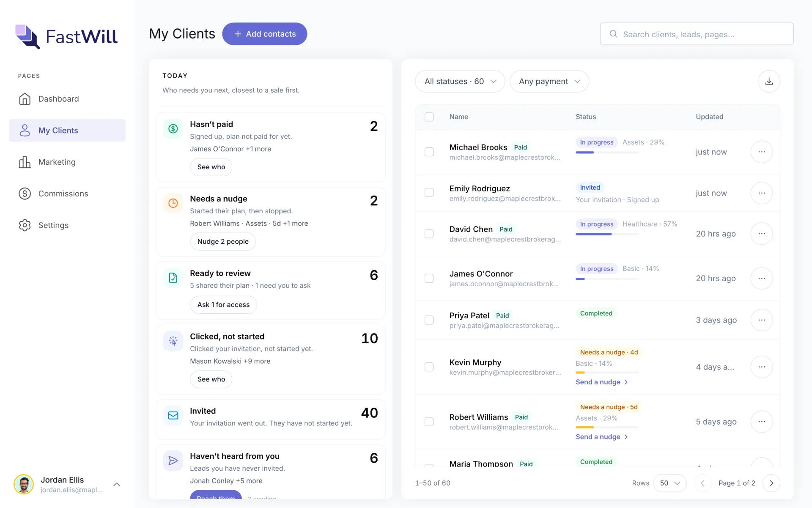The height and width of the screenshot is (508, 812).
Task: Open the Commissions page
Action: 67,193
